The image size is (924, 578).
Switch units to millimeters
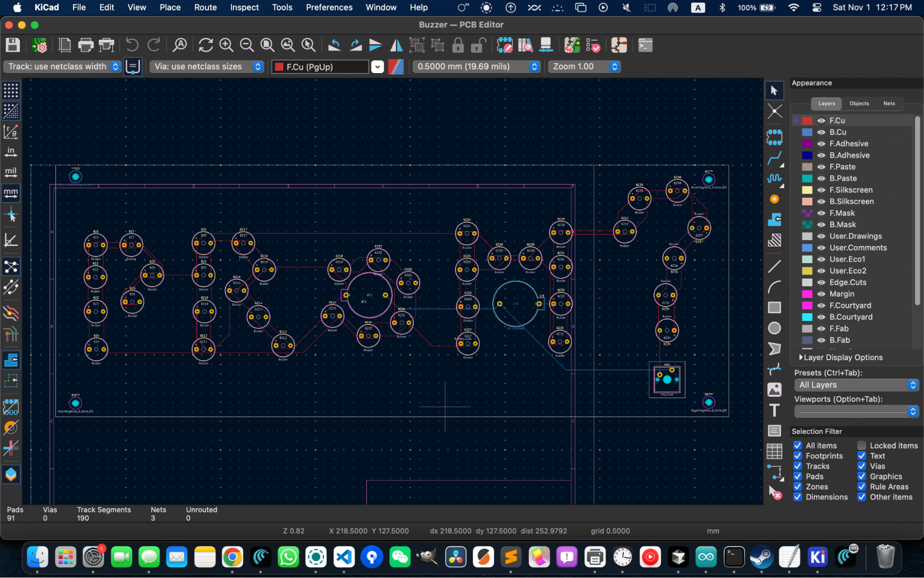point(11,192)
